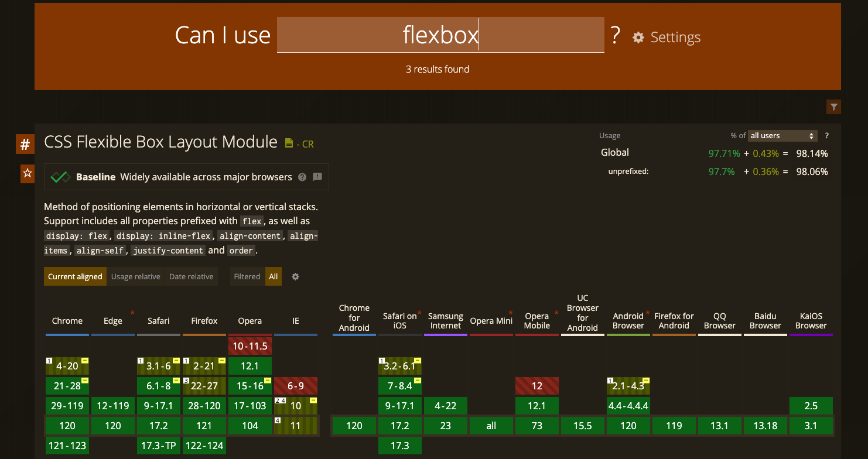The width and height of the screenshot is (868, 459).
Task: Select Samsung Internet 4-22 cell
Action: pos(446,406)
